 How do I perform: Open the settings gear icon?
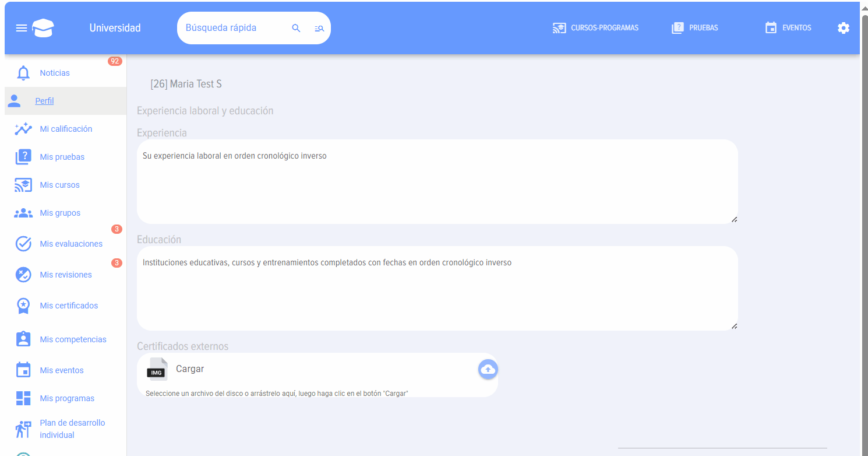coord(844,28)
